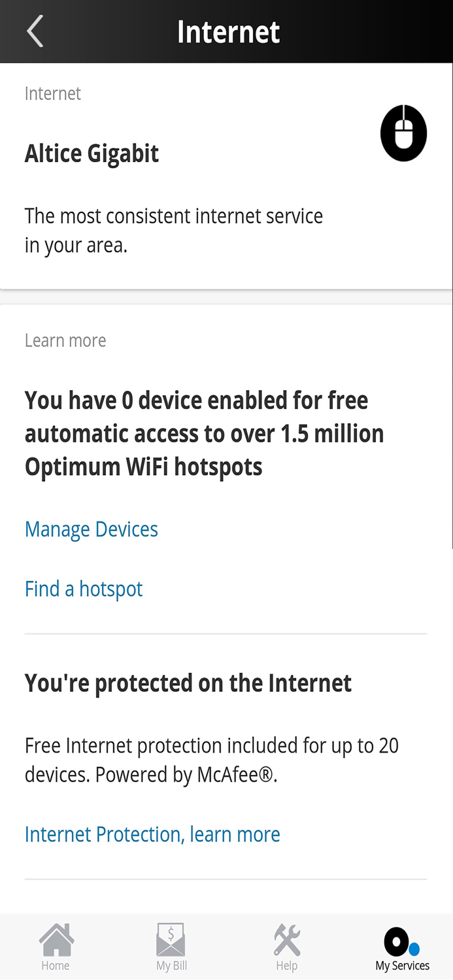
Task: Open My Bill via the envelope icon
Action: 171,939
